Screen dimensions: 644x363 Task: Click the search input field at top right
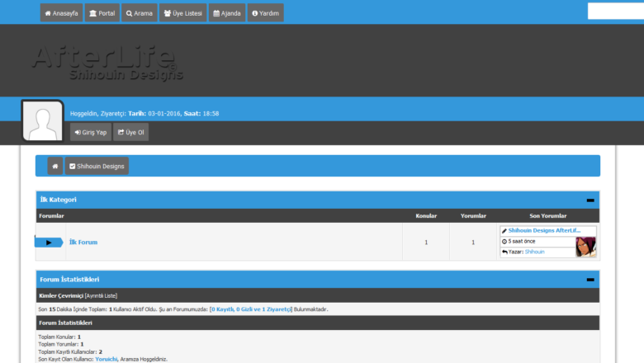[x=616, y=12]
